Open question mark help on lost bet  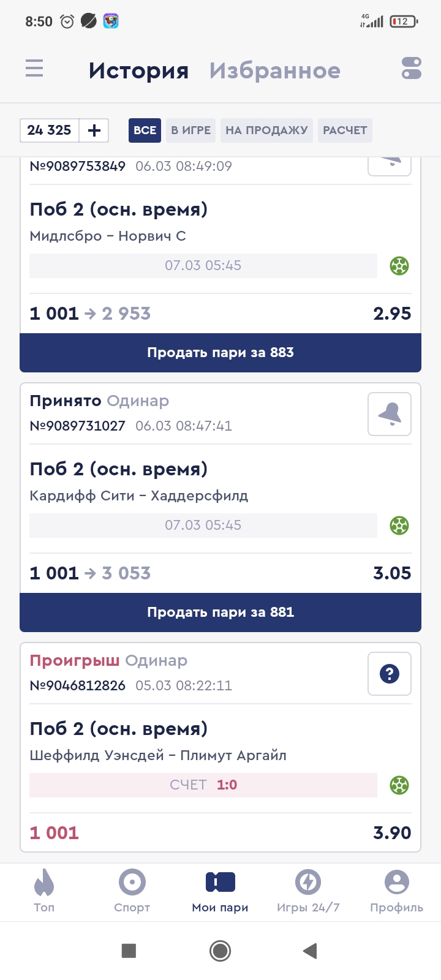pos(390,674)
